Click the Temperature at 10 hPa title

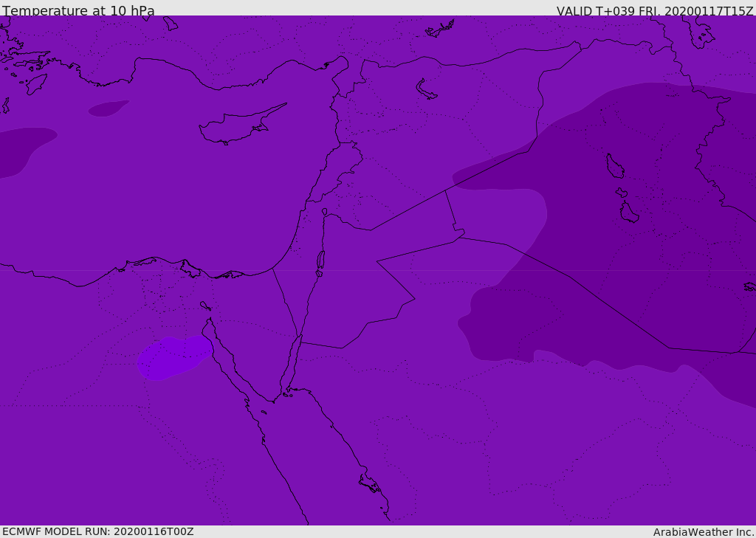[78, 11]
